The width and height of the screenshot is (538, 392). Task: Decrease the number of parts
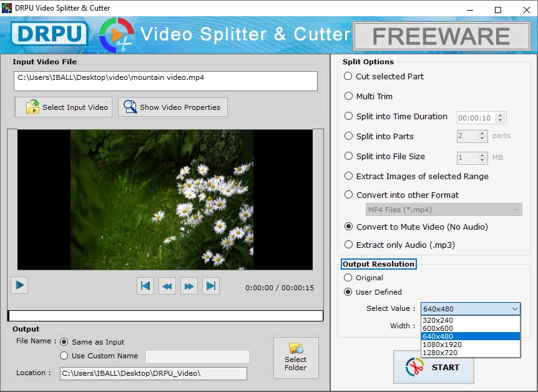point(482,139)
